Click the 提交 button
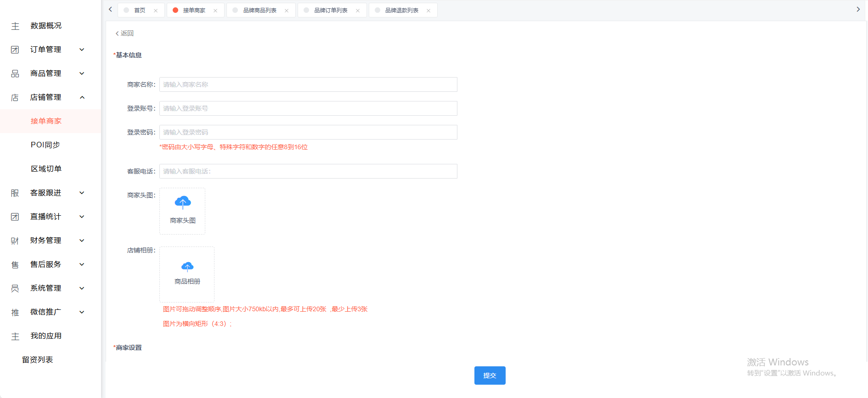This screenshot has height=398, width=868. pos(490,376)
